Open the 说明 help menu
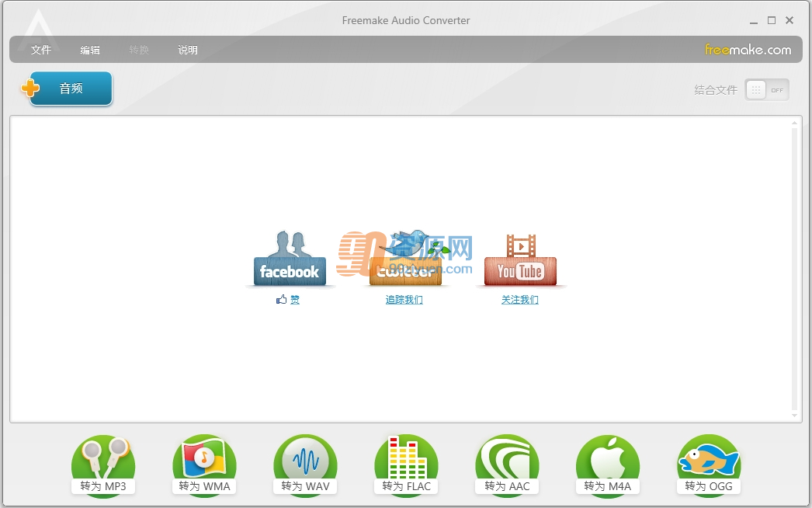Image resolution: width=812 pixels, height=508 pixels. coord(187,50)
